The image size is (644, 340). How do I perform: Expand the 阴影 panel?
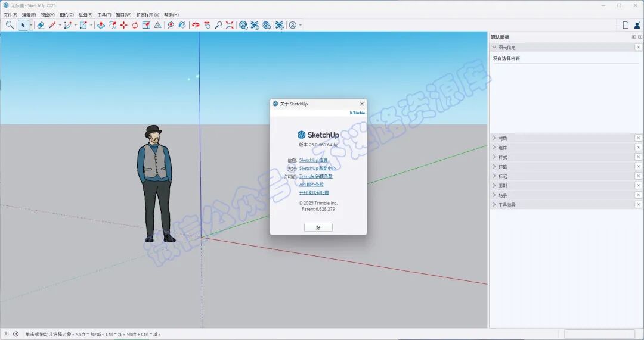click(494, 185)
